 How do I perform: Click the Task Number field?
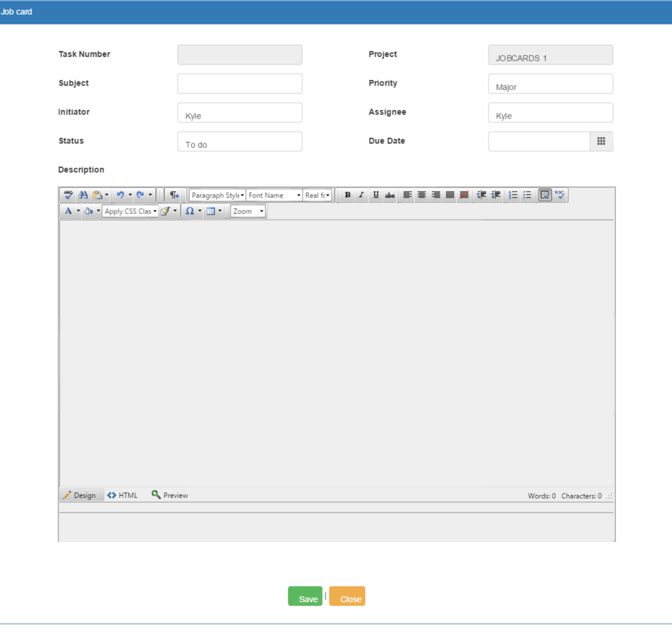pyautogui.click(x=240, y=55)
